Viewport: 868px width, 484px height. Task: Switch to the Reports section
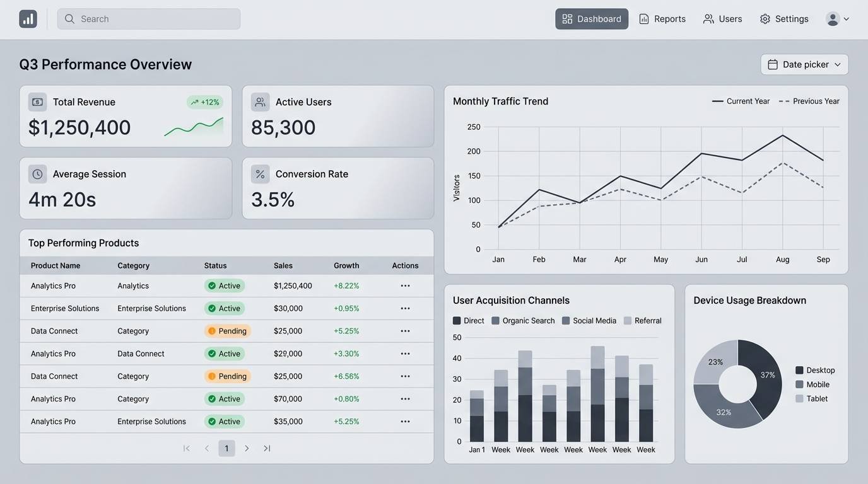(x=662, y=18)
